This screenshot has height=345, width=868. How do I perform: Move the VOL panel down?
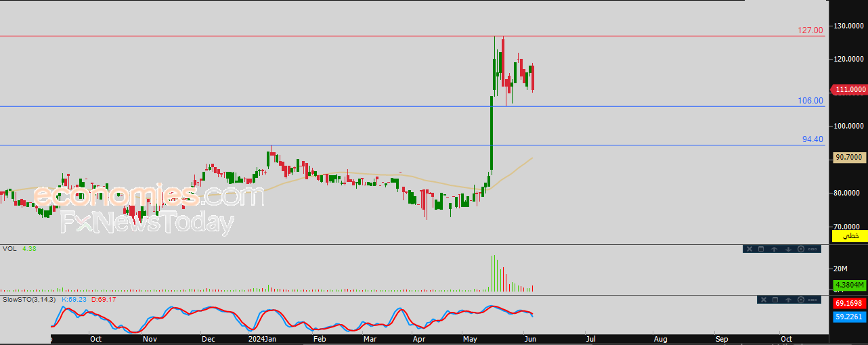click(788, 249)
